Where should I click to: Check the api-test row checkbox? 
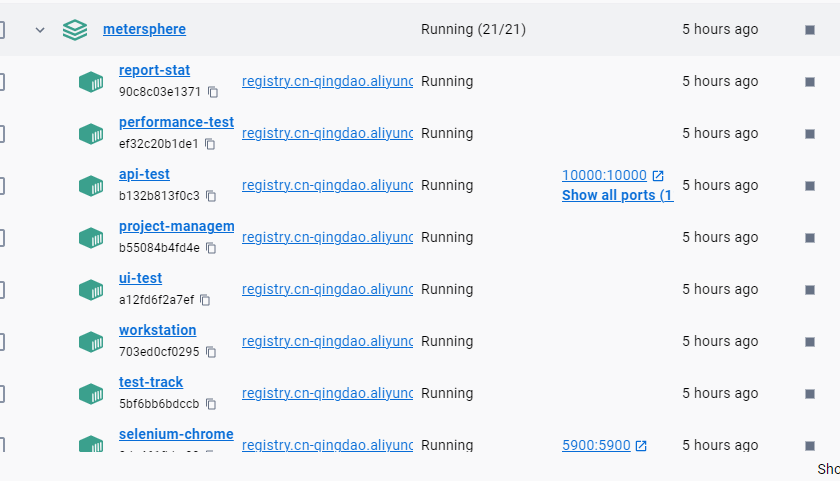coord(2,186)
